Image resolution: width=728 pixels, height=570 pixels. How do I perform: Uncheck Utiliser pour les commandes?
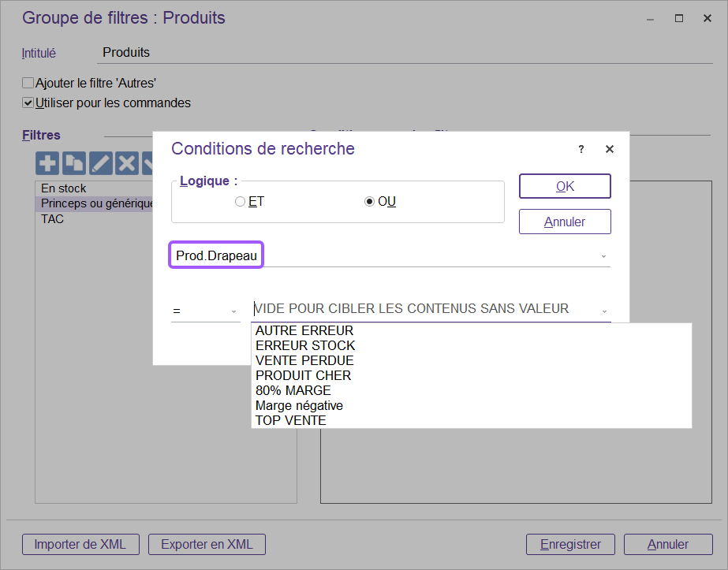(x=28, y=102)
